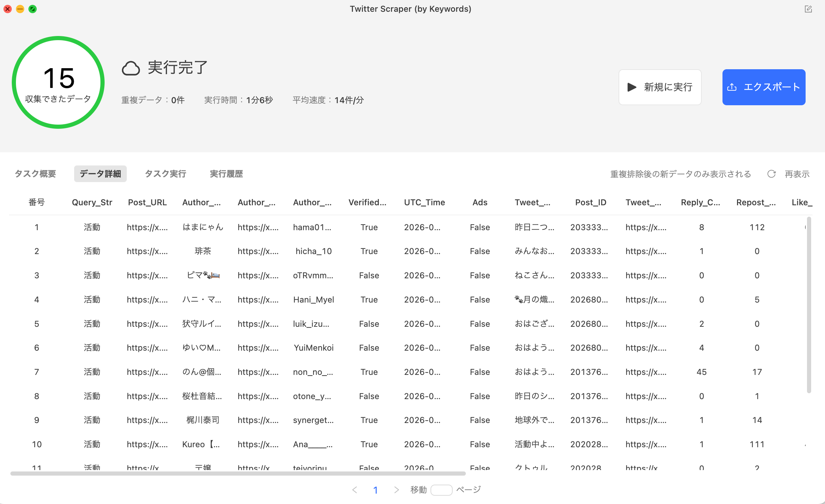The width and height of the screenshot is (825, 504).
Task: Click reply count 45 in row 7
Action: point(702,372)
